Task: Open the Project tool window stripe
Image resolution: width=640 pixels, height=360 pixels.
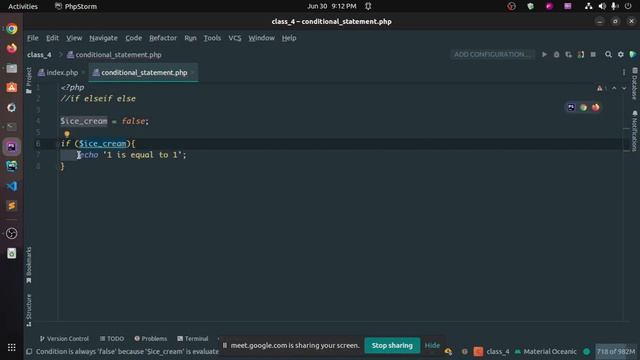Action: pyautogui.click(x=29, y=80)
